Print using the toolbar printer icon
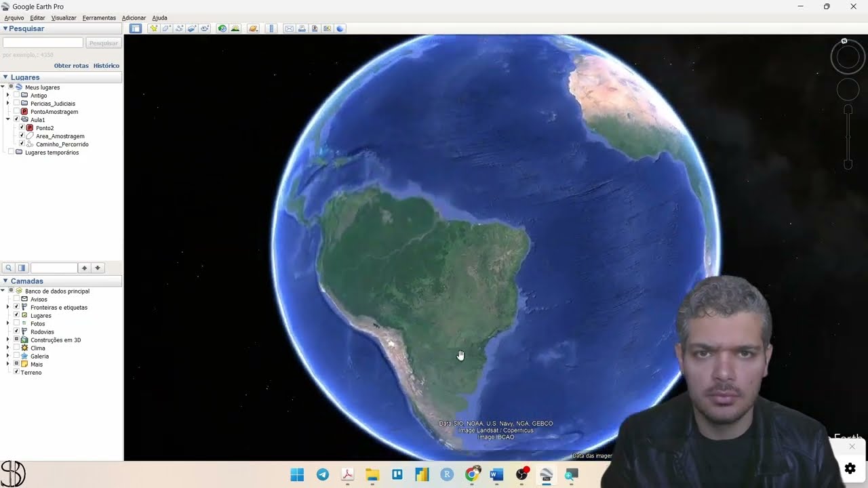Viewport: 868px width, 488px height. tap(302, 28)
